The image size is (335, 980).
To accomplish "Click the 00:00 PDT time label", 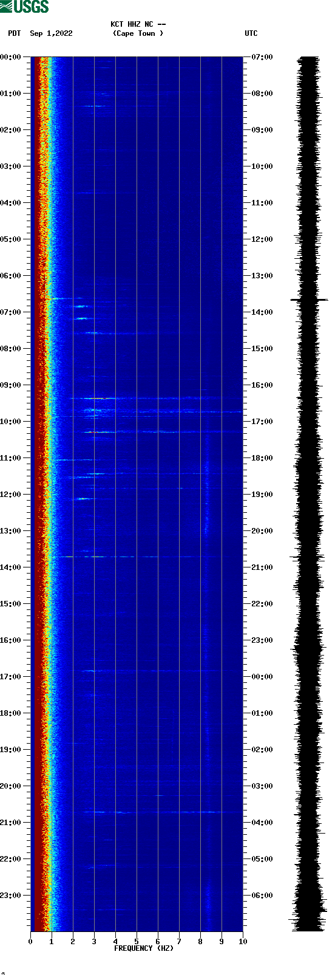I will [10, 57].
